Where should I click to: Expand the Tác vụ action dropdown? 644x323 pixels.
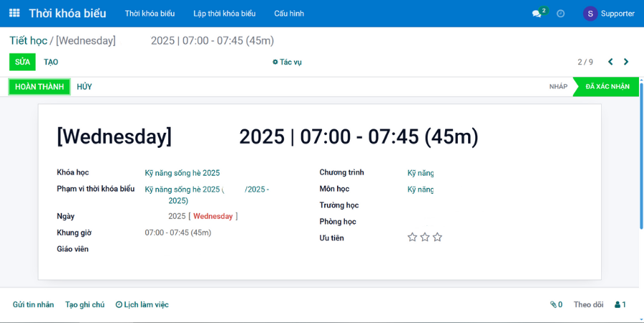click(287, 62)
